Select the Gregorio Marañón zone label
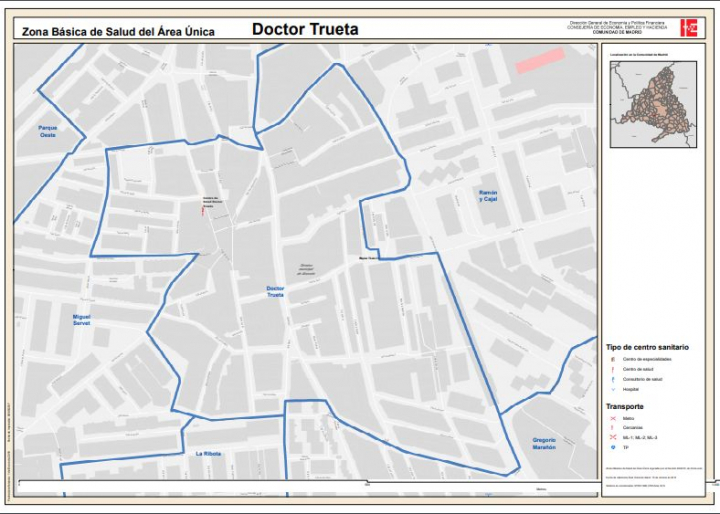Viewport: 720px width, 514px height. click(x=544, y=445)
